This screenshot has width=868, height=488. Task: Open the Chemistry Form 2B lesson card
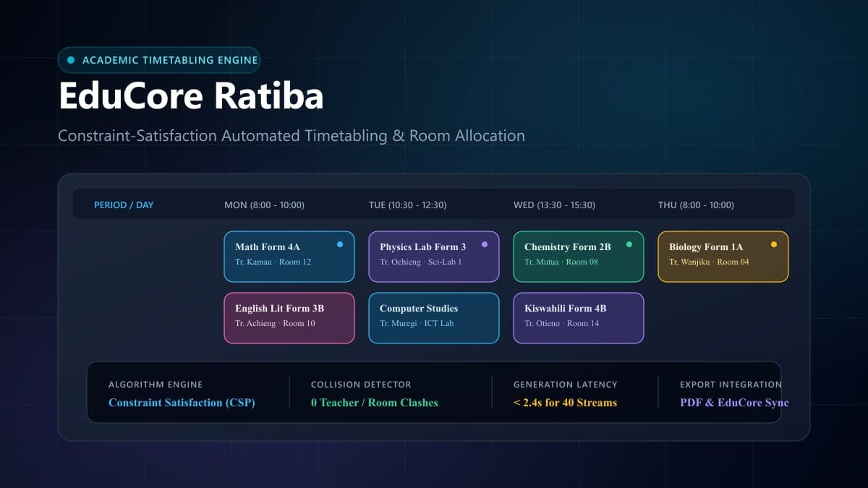tap(579, 257)
